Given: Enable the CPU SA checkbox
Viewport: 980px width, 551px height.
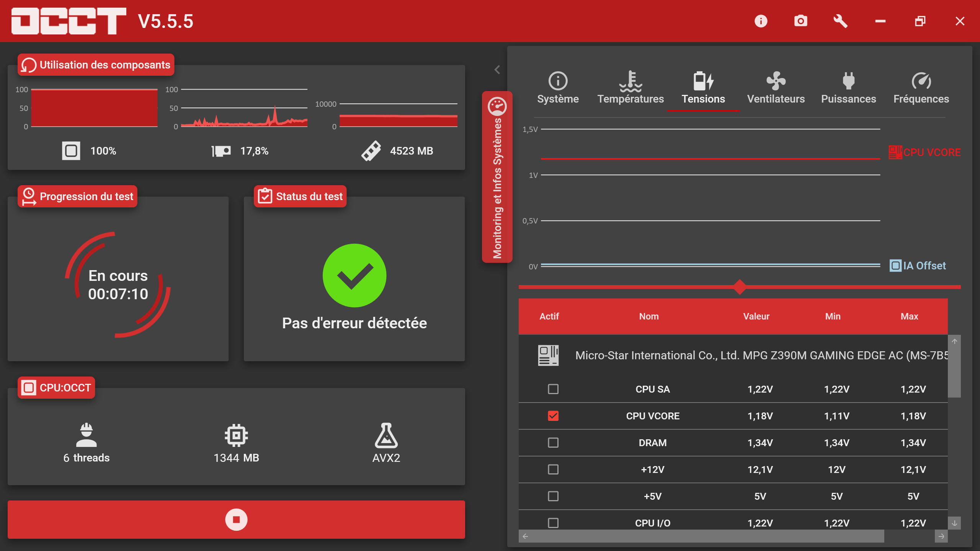Looking at the screenshot, I should [x=553, y=389].
